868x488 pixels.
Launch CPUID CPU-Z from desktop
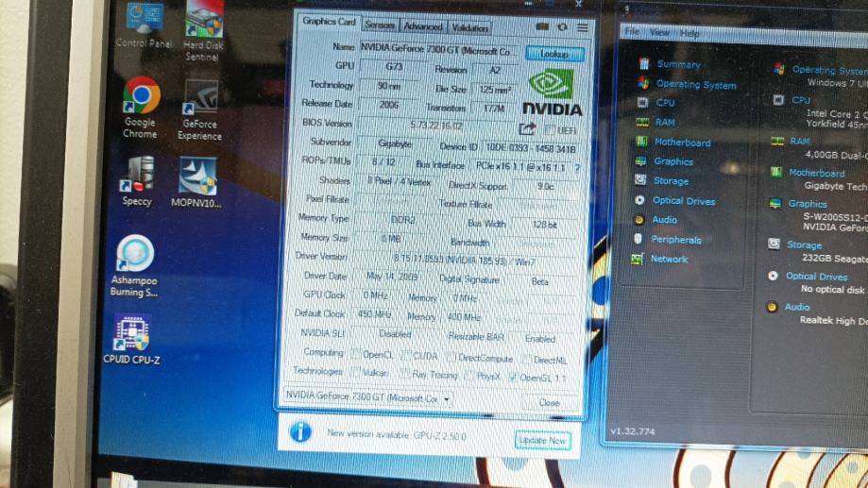[131, 339]
